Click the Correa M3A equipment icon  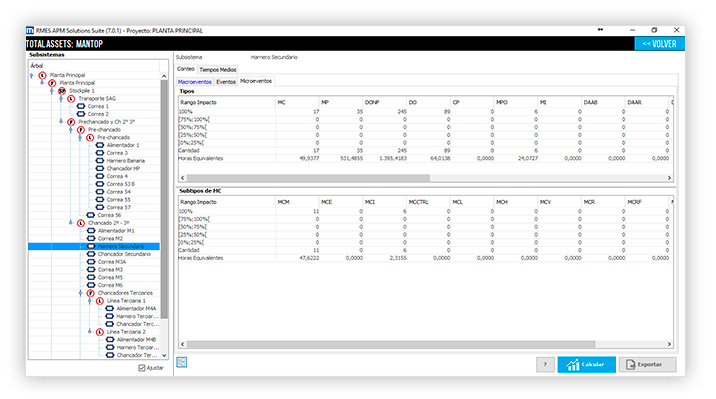pos(91,262)
